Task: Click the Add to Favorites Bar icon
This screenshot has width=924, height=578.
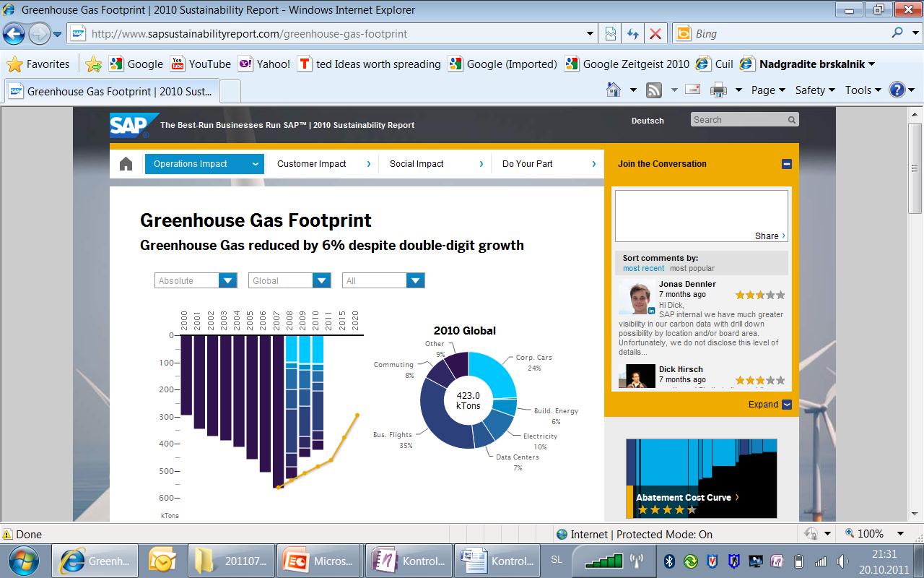Action: click(x=93, y=64)
